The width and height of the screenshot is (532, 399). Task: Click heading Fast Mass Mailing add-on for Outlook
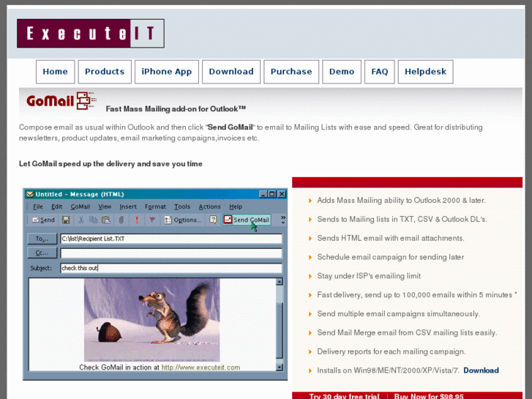176,109
